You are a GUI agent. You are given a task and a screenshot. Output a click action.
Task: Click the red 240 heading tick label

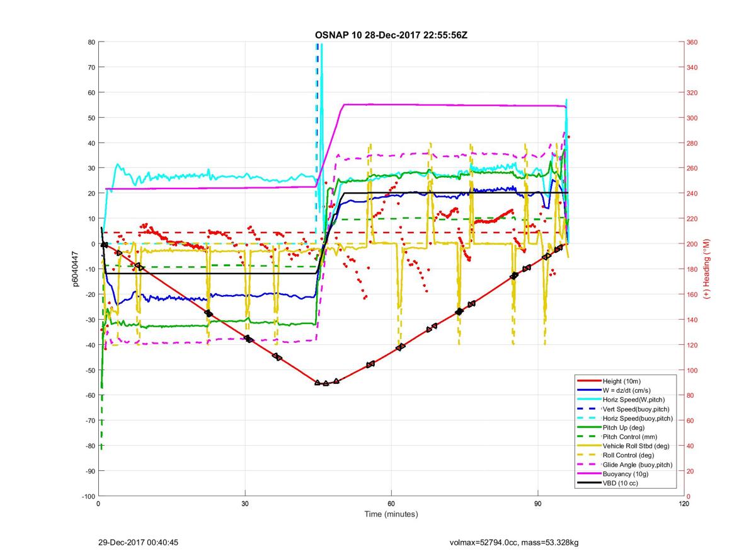click(692, 194)
